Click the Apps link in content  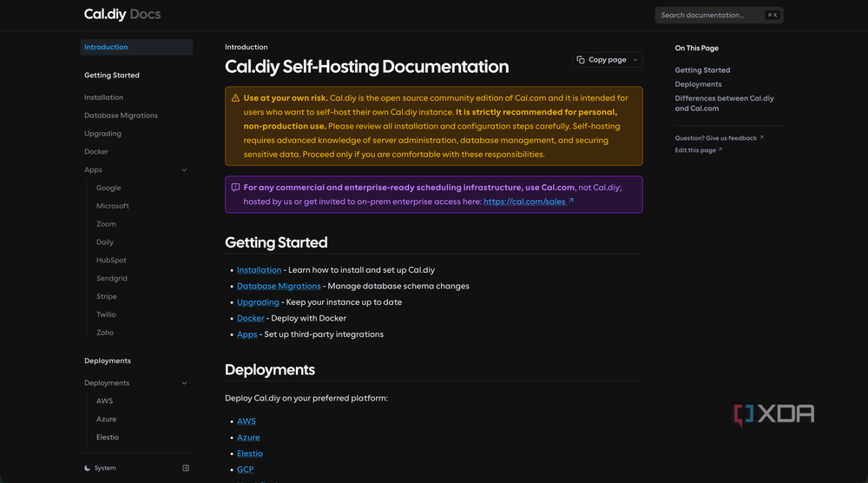click(x=247, y=334)
